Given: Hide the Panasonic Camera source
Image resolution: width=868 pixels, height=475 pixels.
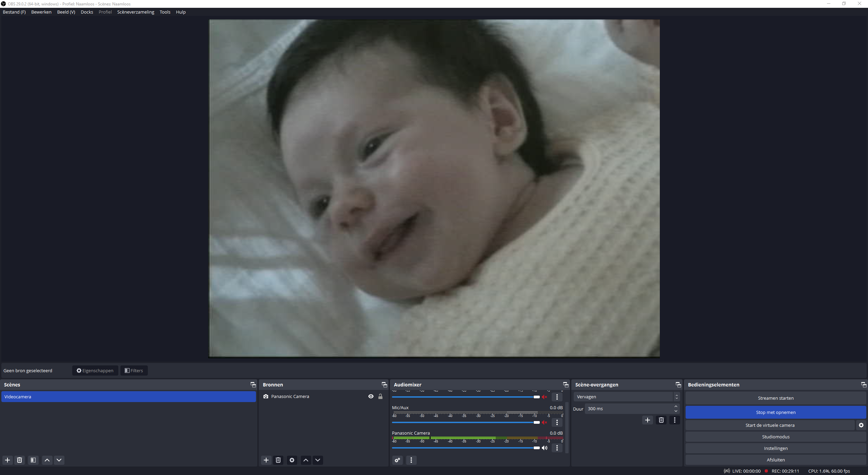Looking at the screenshot, I should (371, 396).
